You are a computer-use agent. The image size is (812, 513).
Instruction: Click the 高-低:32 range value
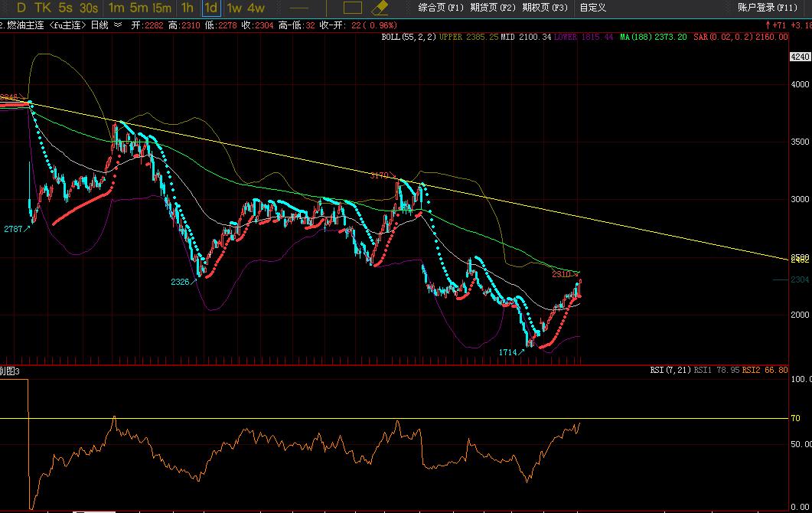(297, 25)
